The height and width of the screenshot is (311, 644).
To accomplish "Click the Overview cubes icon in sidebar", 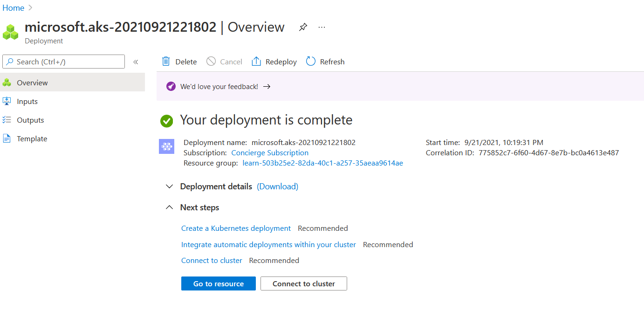I will [7, 83].
